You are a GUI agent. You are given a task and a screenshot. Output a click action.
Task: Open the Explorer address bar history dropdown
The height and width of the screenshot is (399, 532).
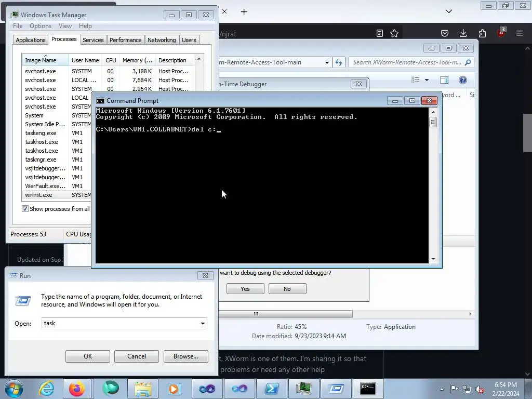click(x=327, y=62)
